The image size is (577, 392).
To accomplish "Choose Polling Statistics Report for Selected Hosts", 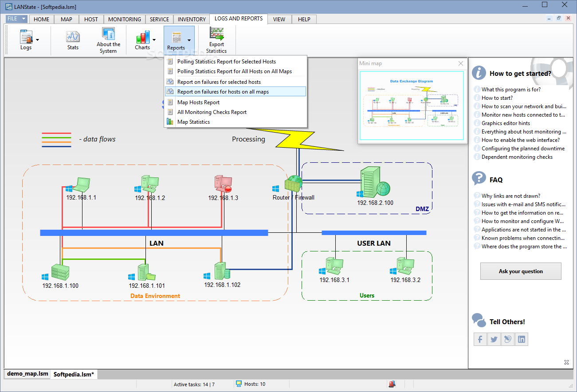I will coord(236,62).
